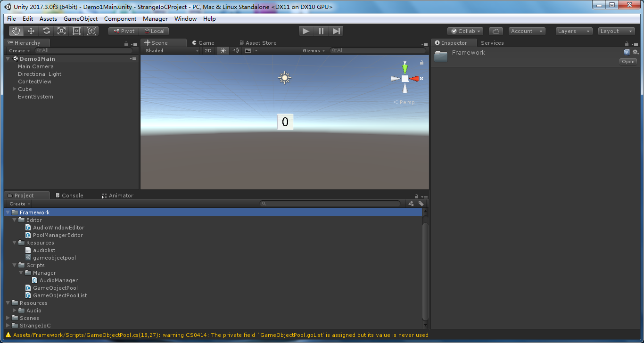Open the Window menu
This screenshot has height=343, width=644.
pyautogui.click(x=185, y=19)
